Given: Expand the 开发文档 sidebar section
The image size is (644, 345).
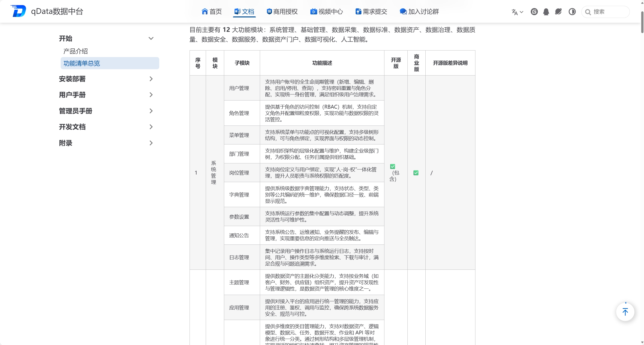Looking at the screenshot, I should click(x=107, y=127).
